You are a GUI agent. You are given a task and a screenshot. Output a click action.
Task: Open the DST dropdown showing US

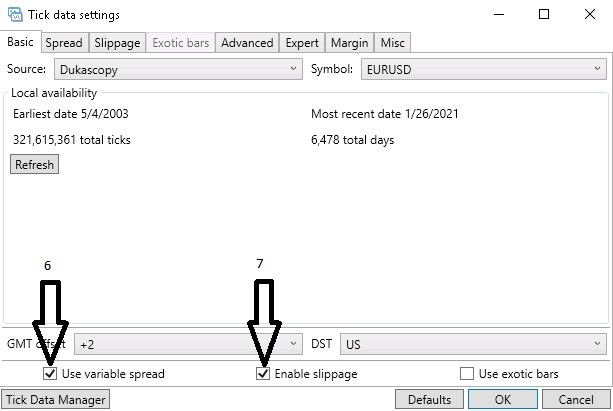473,344
